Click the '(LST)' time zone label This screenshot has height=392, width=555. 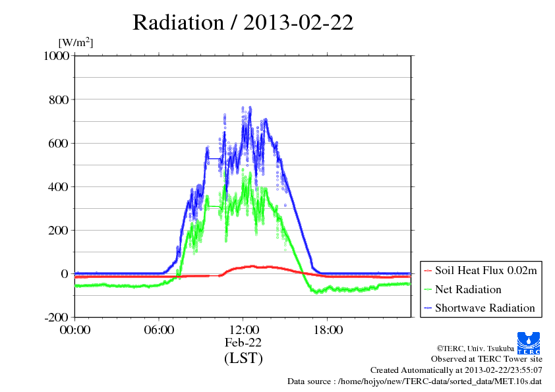243,358
